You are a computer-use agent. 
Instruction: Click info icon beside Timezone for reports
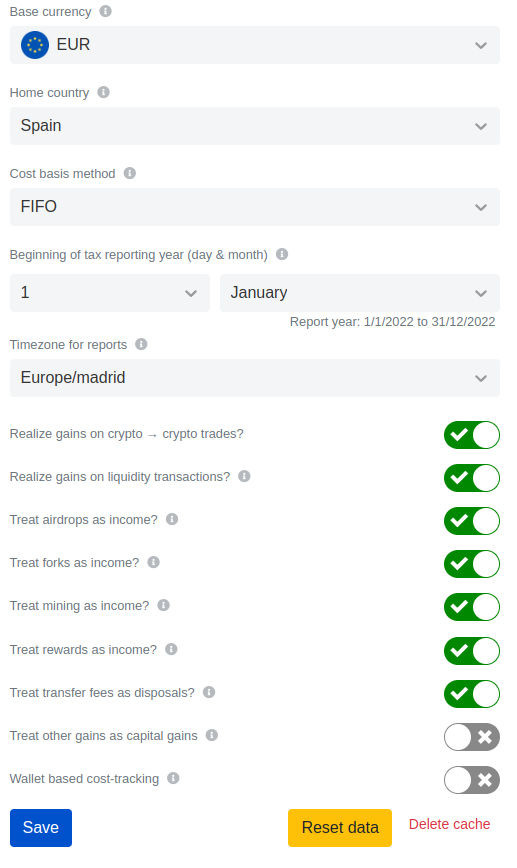[x=141, y=344]
